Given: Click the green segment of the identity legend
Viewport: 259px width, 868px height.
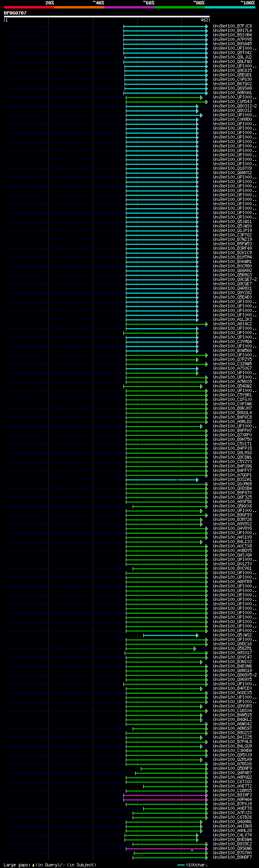Looking at the screenshot, I should click(179, 7).
